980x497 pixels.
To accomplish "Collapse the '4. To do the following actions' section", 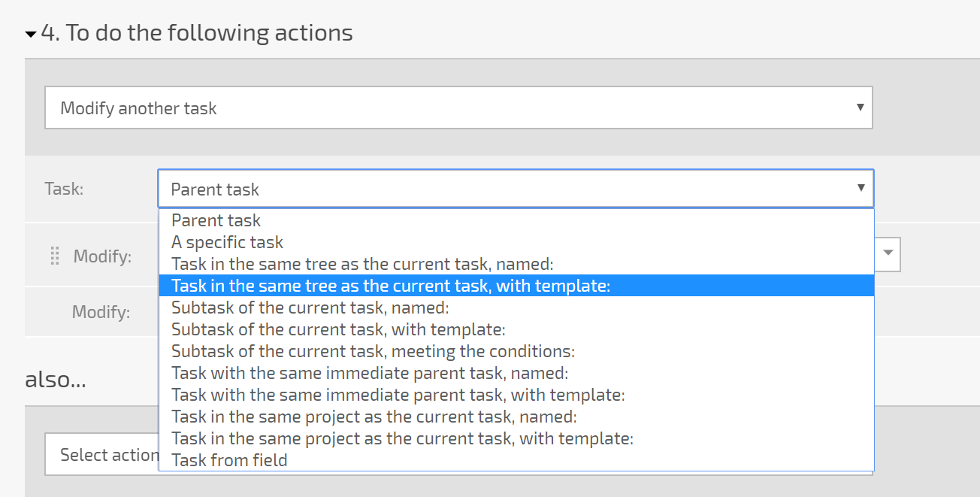I will coord(31,35).
